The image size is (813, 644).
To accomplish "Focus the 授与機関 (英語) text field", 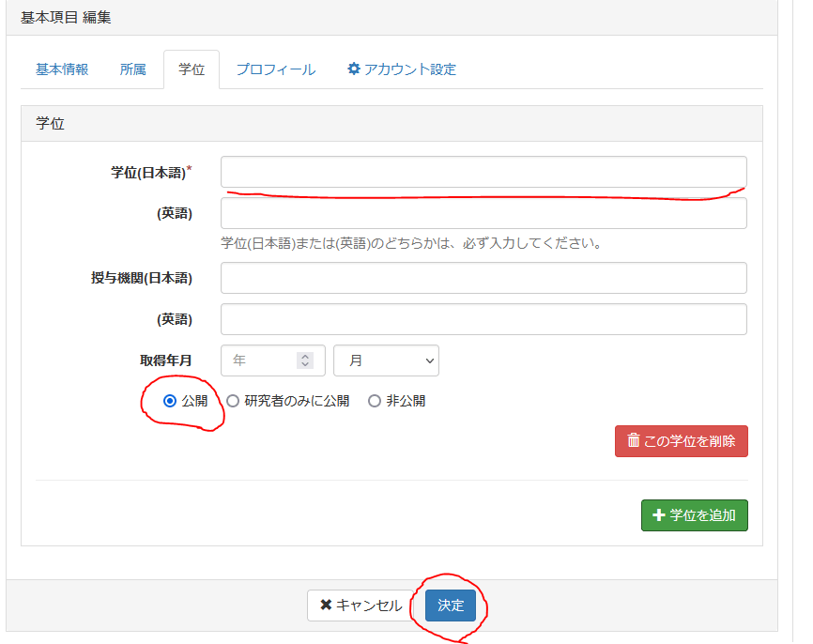I will pyautogui.click(x=483, y=319).
